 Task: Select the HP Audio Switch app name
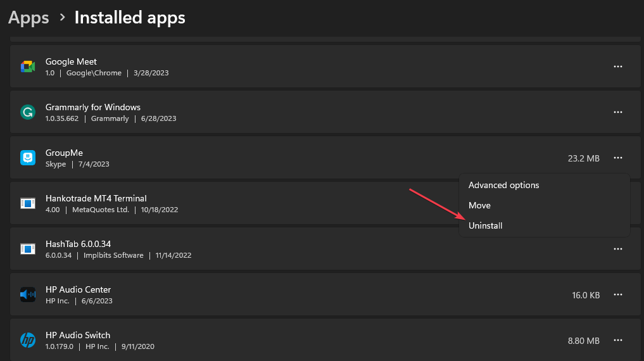point(78,335)
